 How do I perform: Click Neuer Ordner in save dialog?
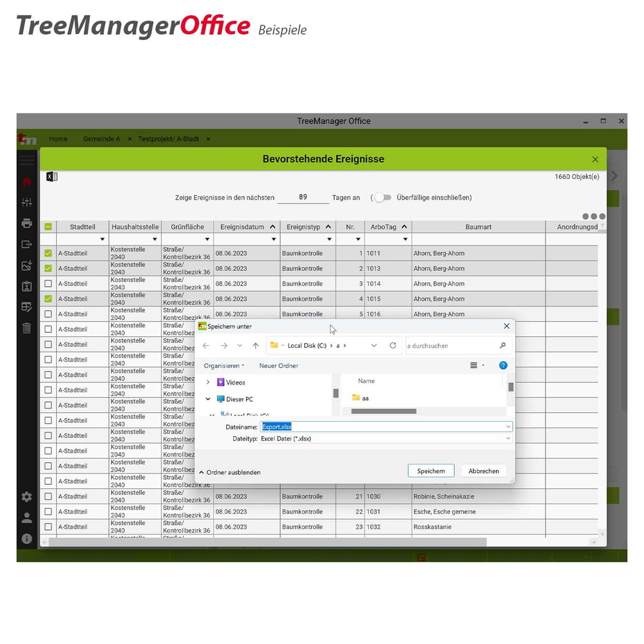coord(278,366)
